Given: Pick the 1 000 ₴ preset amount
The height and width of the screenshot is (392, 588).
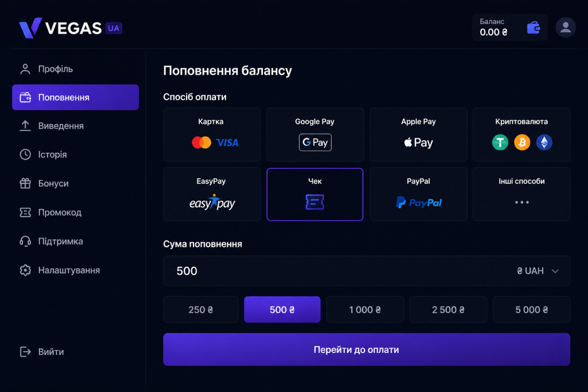Looking at the screenshot, I should pos(365,309).
